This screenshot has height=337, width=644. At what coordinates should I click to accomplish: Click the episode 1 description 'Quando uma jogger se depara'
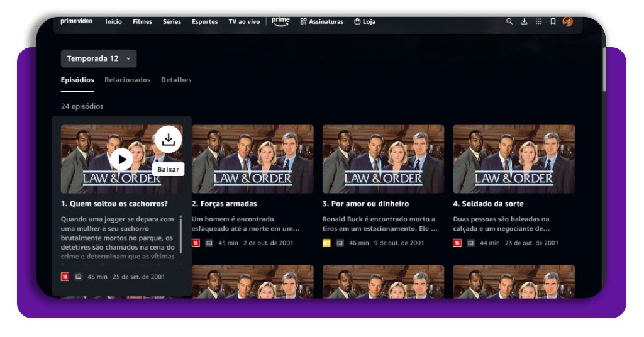pyautogui.click(x=118, y=238)
